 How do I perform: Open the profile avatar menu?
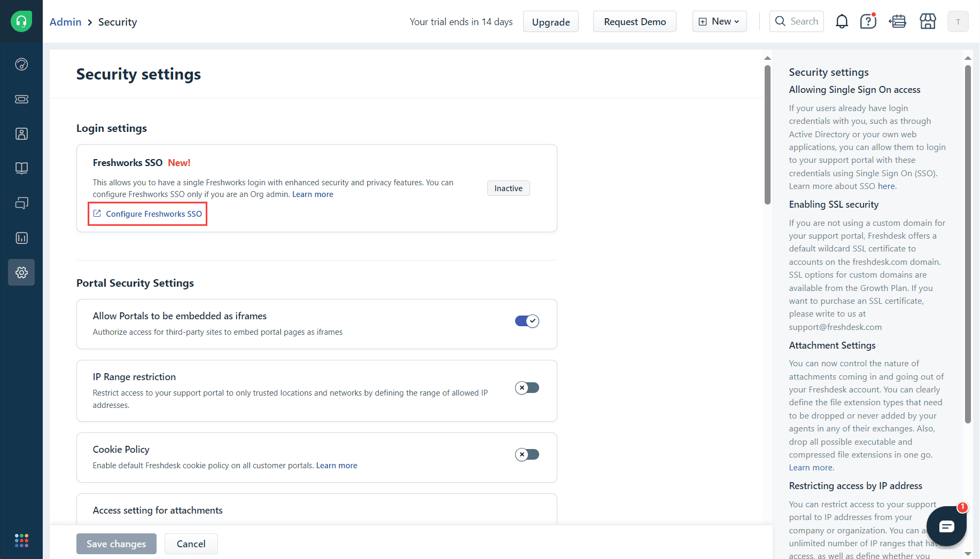click(x=958, y=21)
